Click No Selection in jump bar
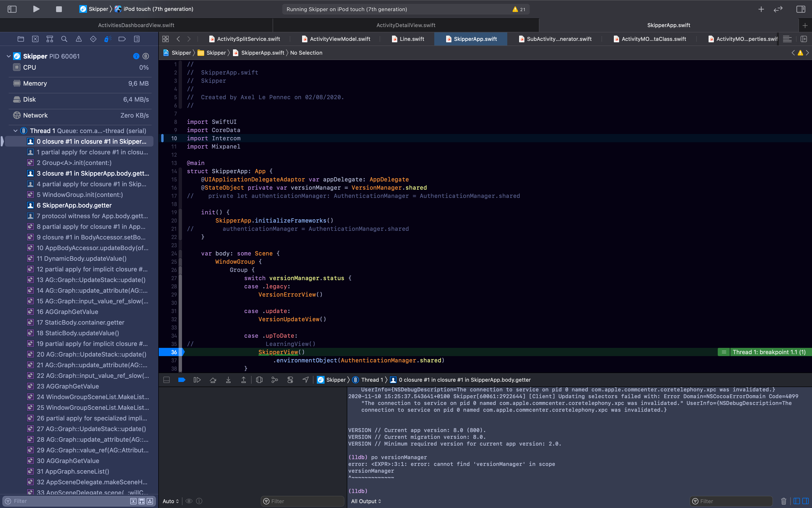This screenshot has height=508, width=812. 306,53
